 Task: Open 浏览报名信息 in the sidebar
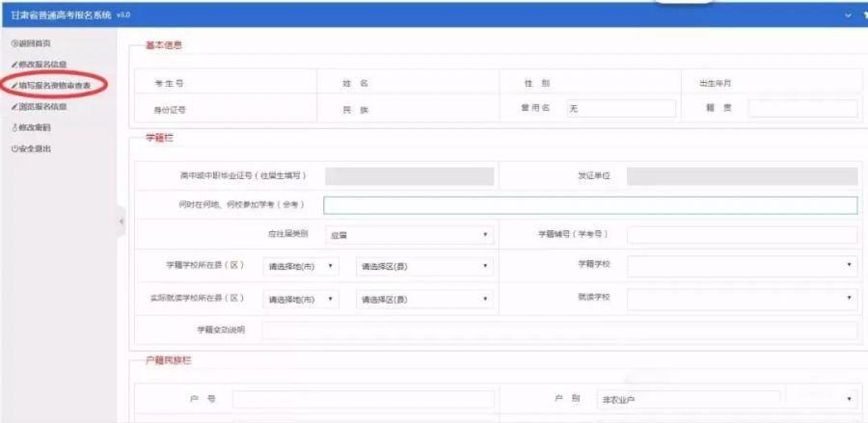(40, 106)
